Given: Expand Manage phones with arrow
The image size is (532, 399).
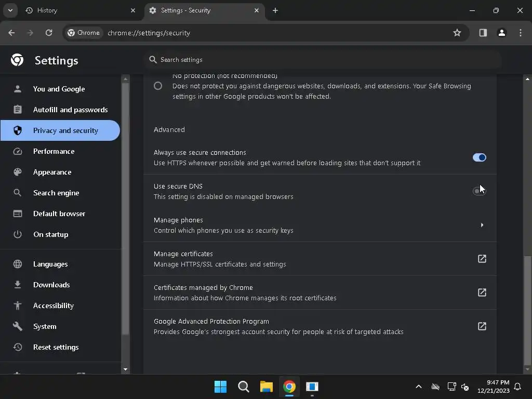Looking at the screenshot, I should pos(482,225).
